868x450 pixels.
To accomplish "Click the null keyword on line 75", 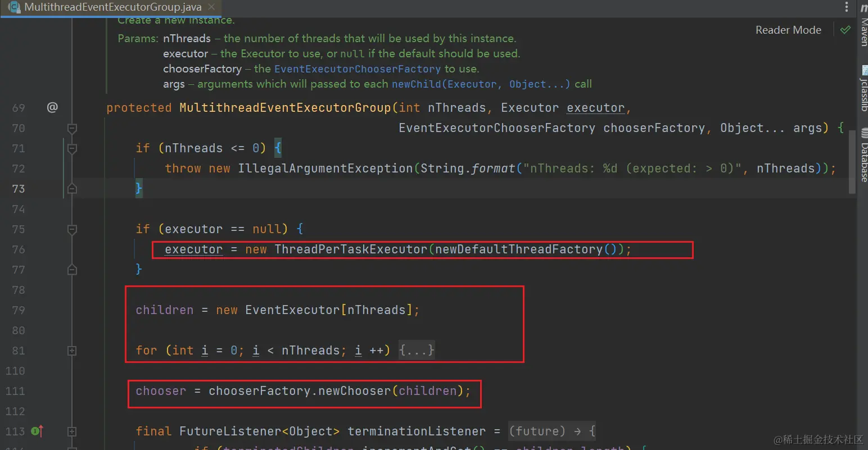I will (266, 229).
